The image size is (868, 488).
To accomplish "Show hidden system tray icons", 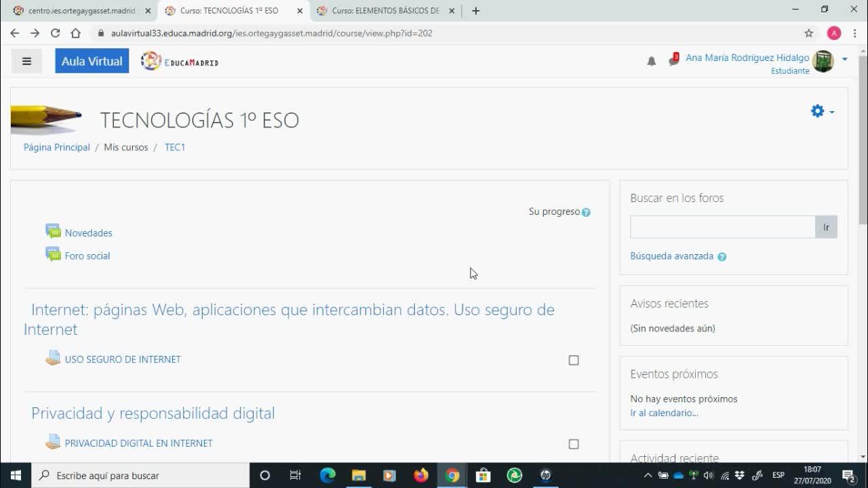I will (648, 475).
